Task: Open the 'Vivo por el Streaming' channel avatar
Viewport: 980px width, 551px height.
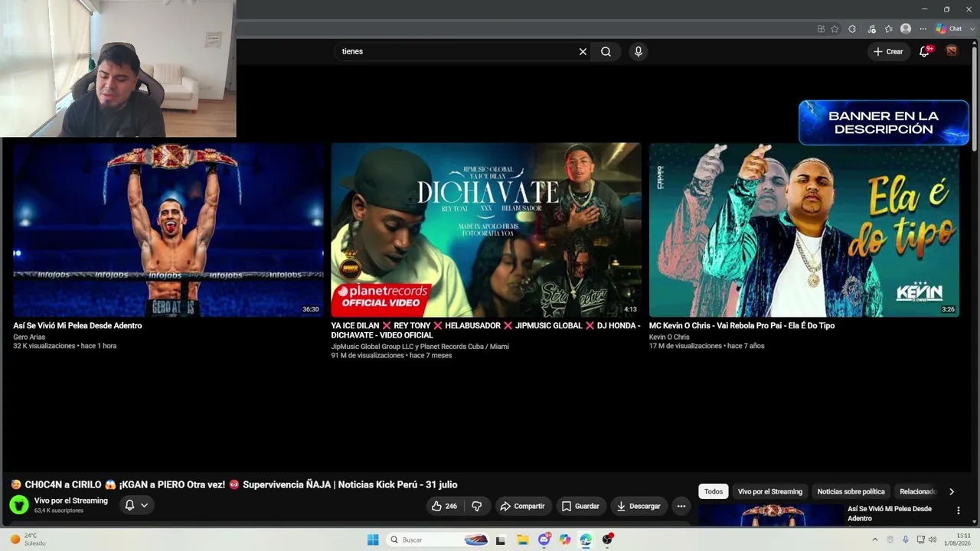Action: 19,505
